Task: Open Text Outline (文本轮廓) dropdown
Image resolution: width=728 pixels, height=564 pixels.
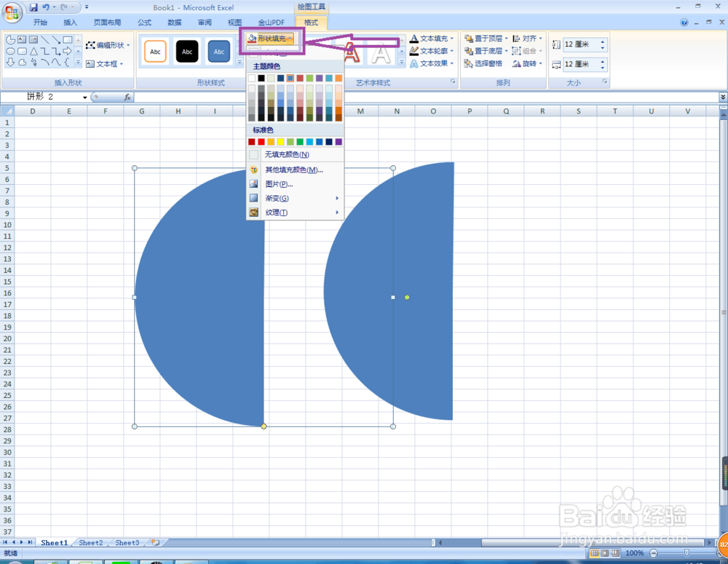Action: click(x=432, y=51)
